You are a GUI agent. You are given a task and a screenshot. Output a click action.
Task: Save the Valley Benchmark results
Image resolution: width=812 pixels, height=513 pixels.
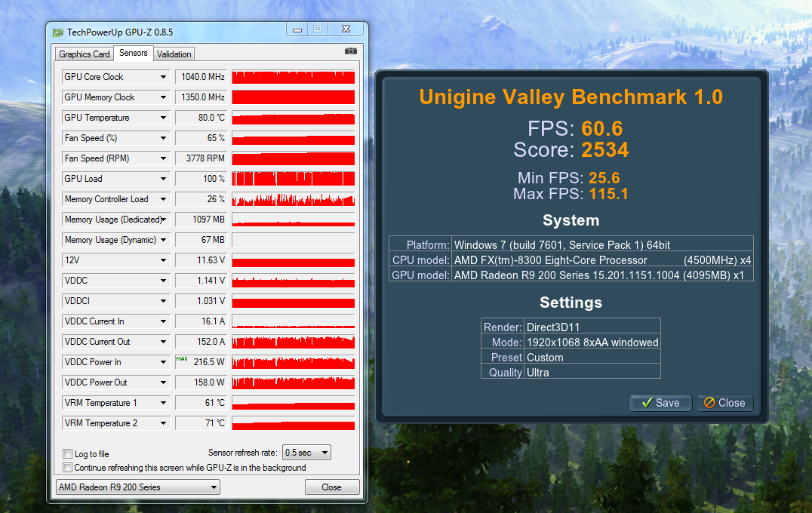tap(660, 403)
